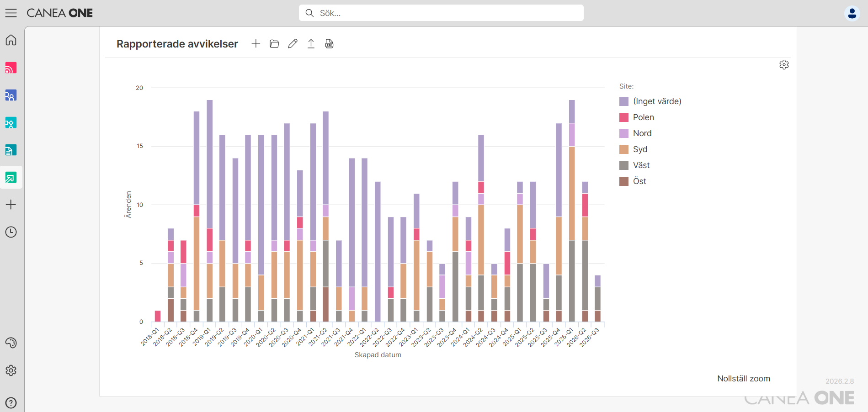868x412 pixels.
Task: Toggle the Syd legend series
Action: pos(634,149)
